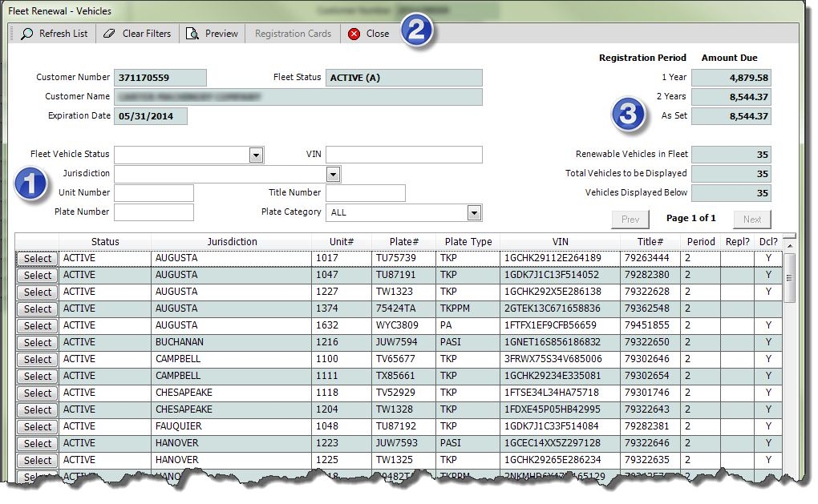818x504 pixels.
Task: Expand the Fleet Vehicle Status dropdown
Action: [256, 155]
